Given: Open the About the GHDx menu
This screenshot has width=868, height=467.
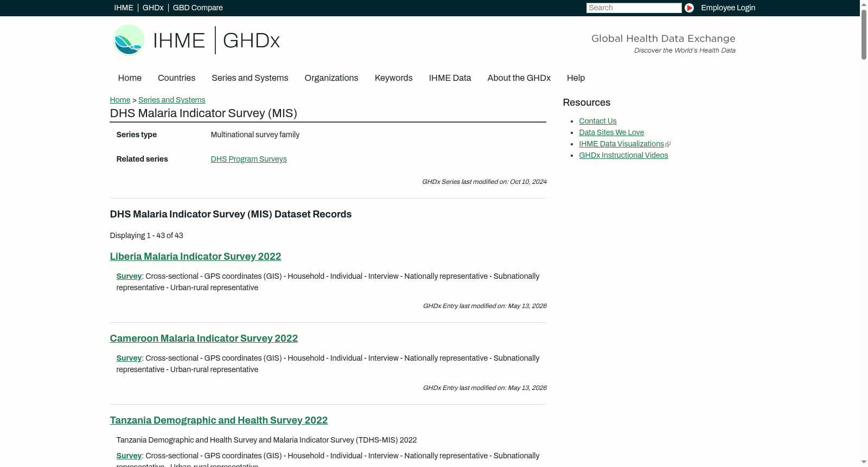Looking at the screenshot, I should coord(519,78).
